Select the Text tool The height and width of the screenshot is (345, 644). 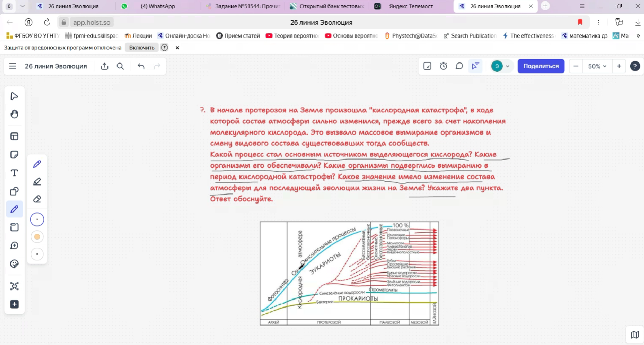pyautogui.click(x=14, y=173)
